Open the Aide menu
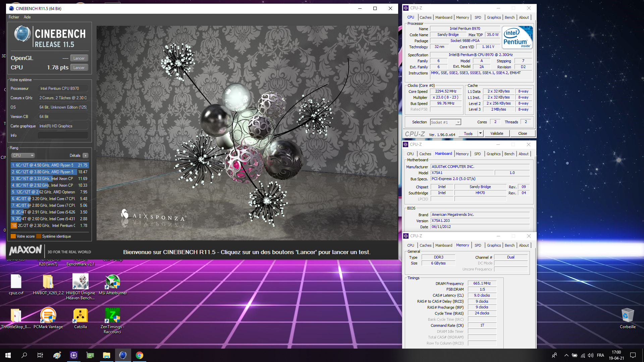Screen dimensions: 644x362 27,17
